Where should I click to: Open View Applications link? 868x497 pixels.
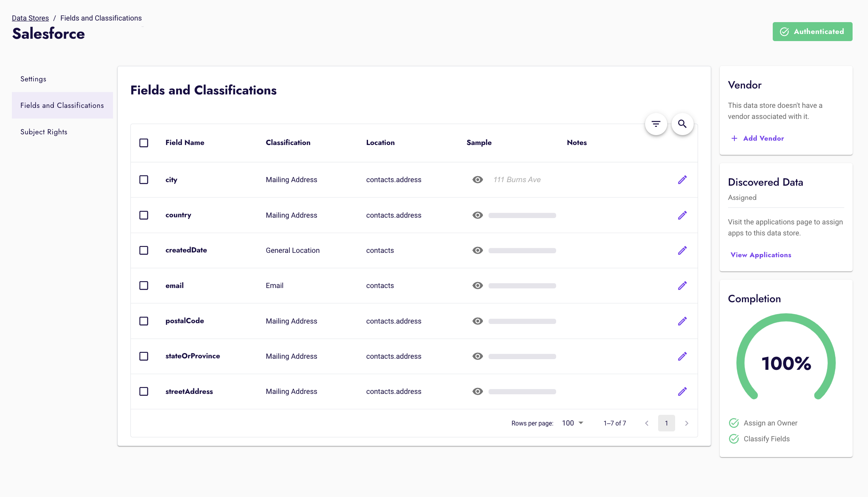tap(761, 255)
